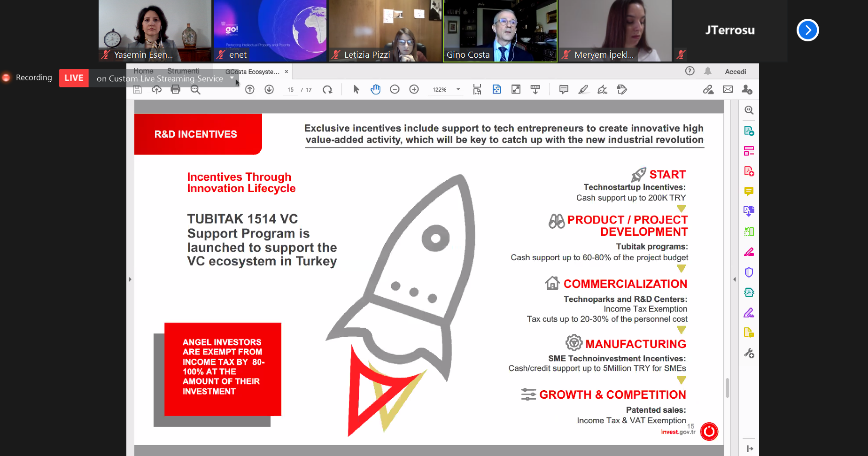Click the add people share icon
The width and height of the screenshot is (868, 456).
pyautogui.click(x=747, y=90)
